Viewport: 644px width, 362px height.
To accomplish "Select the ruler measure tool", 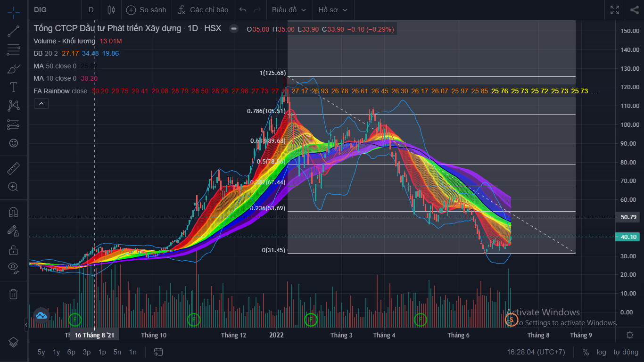I will tap(13, 168).
